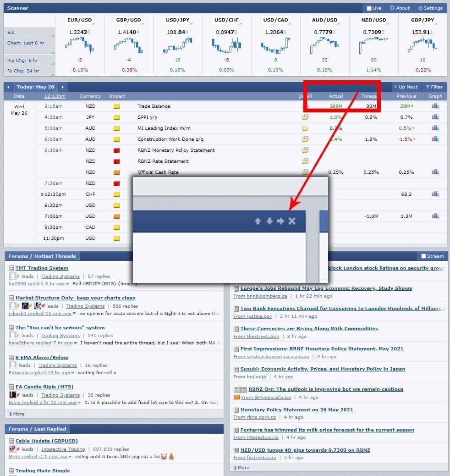
Task: Expand More below the news list
Action: 241,468
